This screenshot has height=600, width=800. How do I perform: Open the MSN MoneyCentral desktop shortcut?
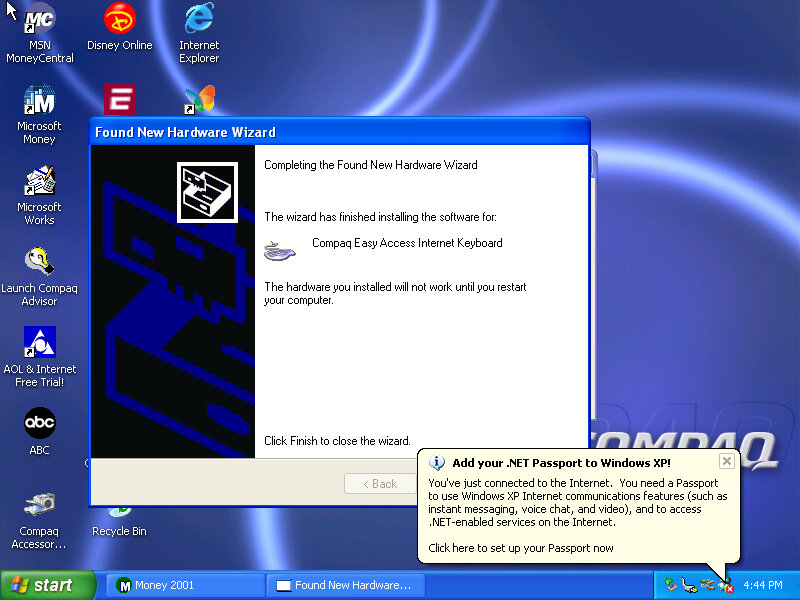point(39,20)
